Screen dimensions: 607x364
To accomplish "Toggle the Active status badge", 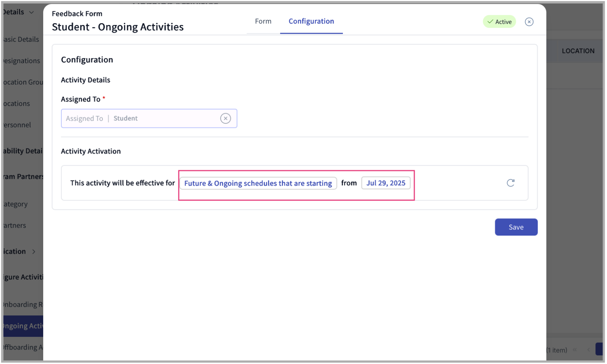I will pos(499,21).
